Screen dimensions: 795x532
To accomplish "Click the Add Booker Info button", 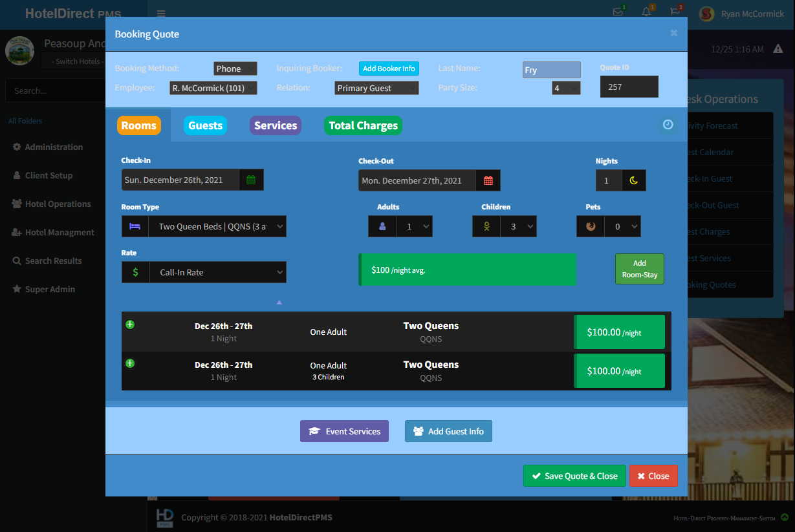I will click(389, 69).
